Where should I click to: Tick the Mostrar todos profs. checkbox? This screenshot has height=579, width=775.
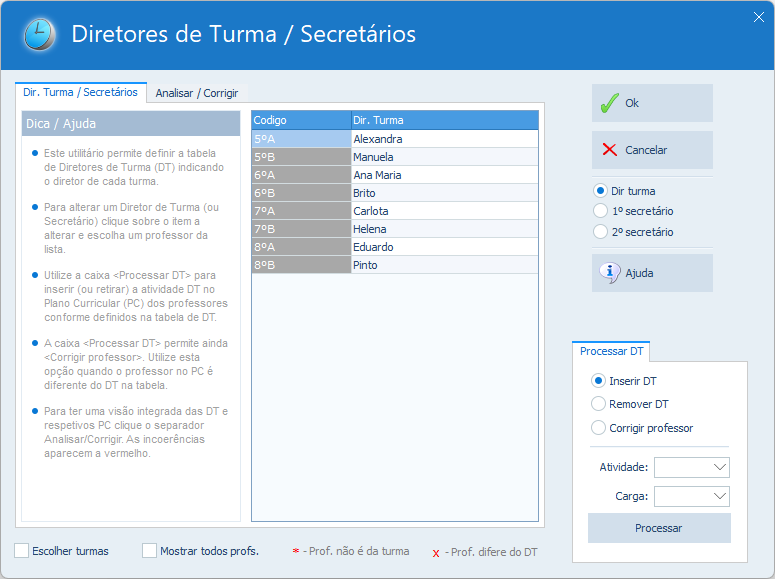tap(150, 551)
